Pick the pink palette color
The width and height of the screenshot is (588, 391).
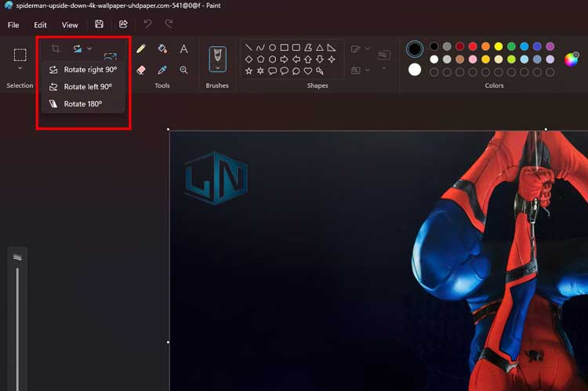pos(473,60)
